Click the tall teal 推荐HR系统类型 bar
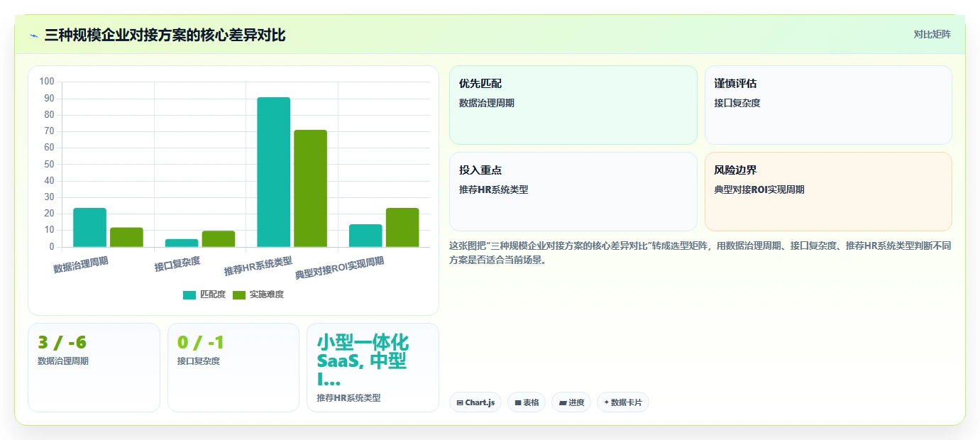The width and height of the screenshot is (980, 440). 274,172
